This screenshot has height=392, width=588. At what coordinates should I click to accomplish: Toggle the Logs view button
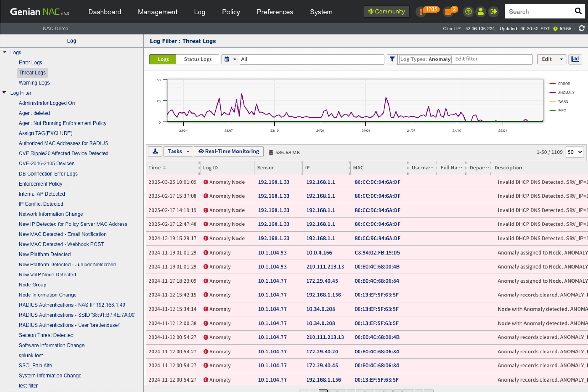[x=163, y=59]
